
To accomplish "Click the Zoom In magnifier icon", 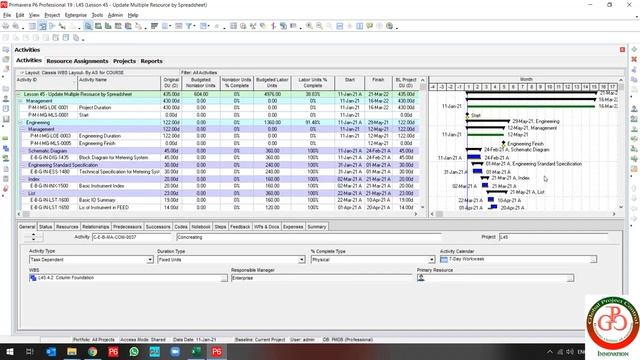I will (309, 26).
